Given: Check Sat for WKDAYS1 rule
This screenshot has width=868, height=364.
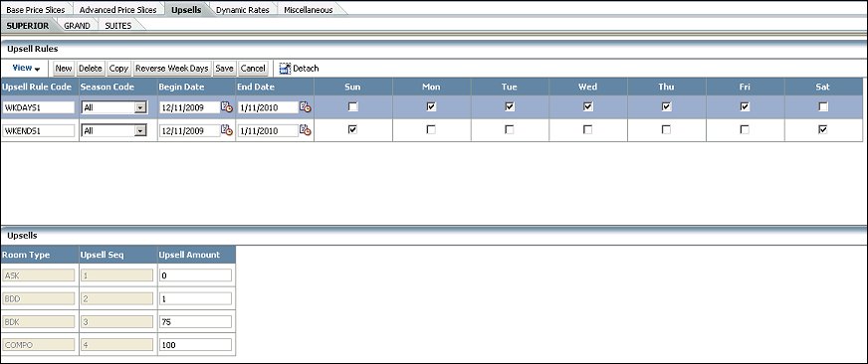Looking at the screenshot, I should [x=823, y=107].
